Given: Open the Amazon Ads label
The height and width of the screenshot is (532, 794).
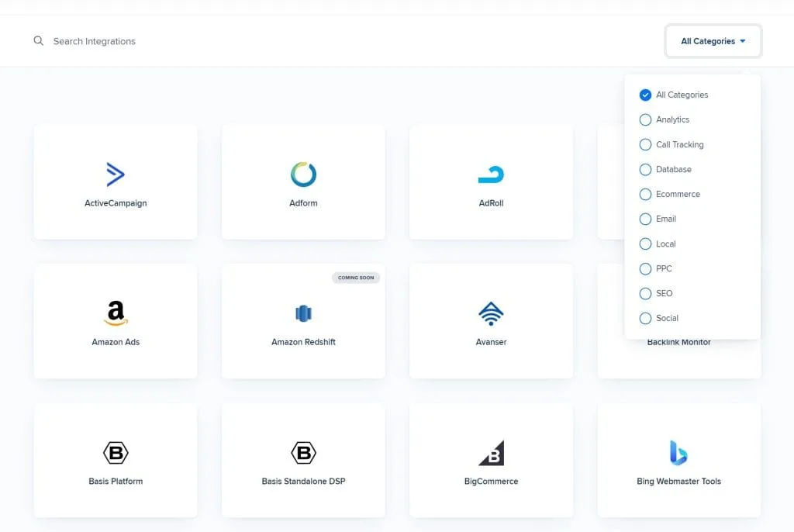Looking at the screenshot, I should [x=116, y=342].
